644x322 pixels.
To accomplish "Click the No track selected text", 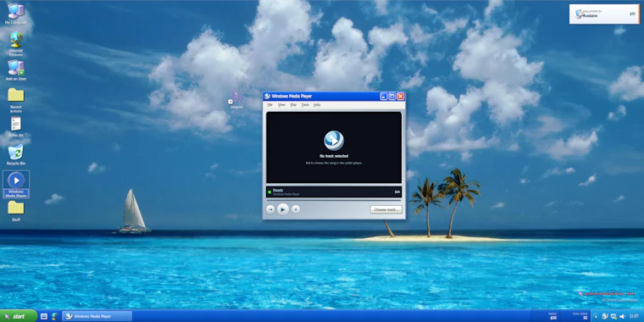I will click(x=334, y=156).
